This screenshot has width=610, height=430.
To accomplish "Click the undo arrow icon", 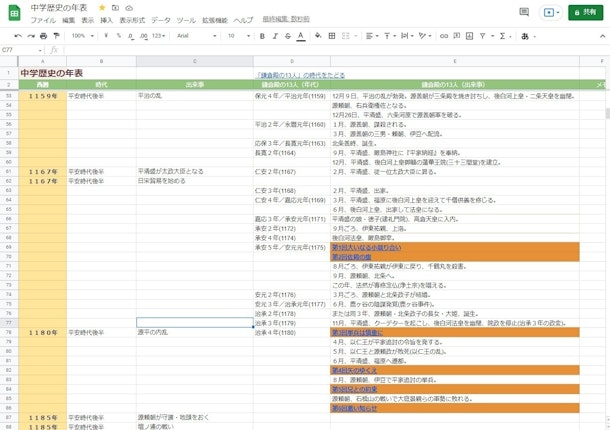I will [18, 35].
